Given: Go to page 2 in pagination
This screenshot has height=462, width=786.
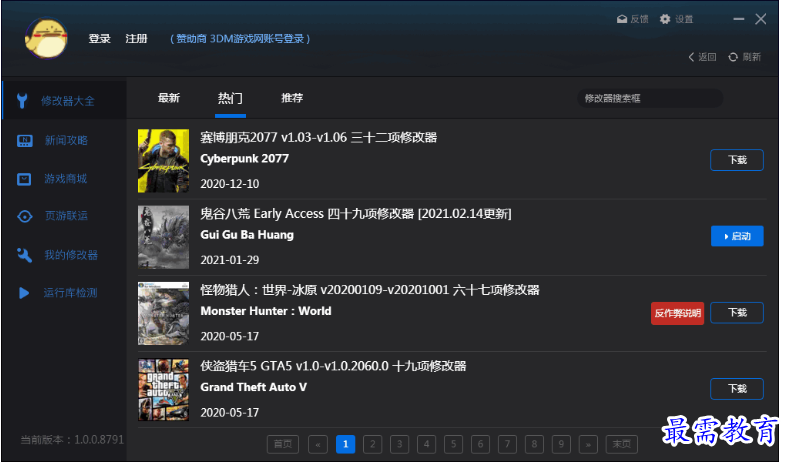Looking at the screenshot, I should click(372, 444).
